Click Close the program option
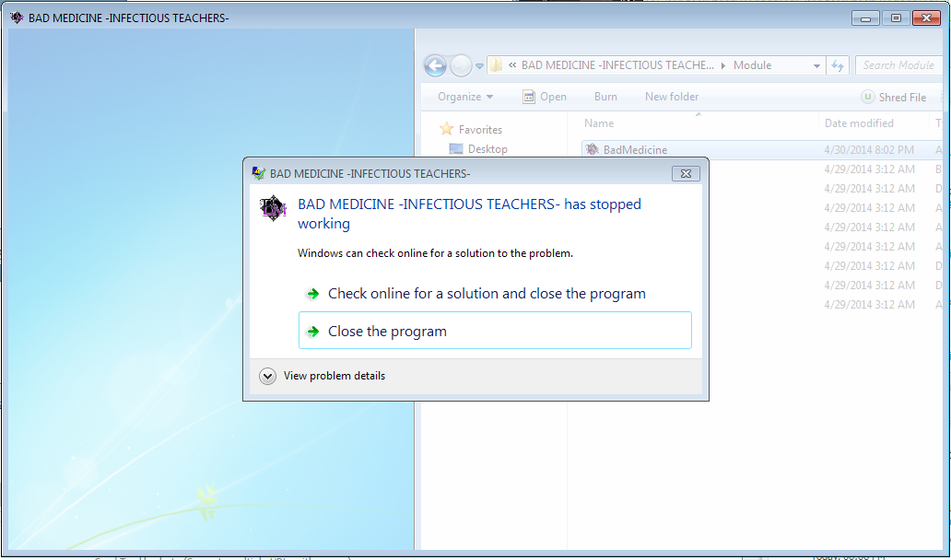 (495, 331)
